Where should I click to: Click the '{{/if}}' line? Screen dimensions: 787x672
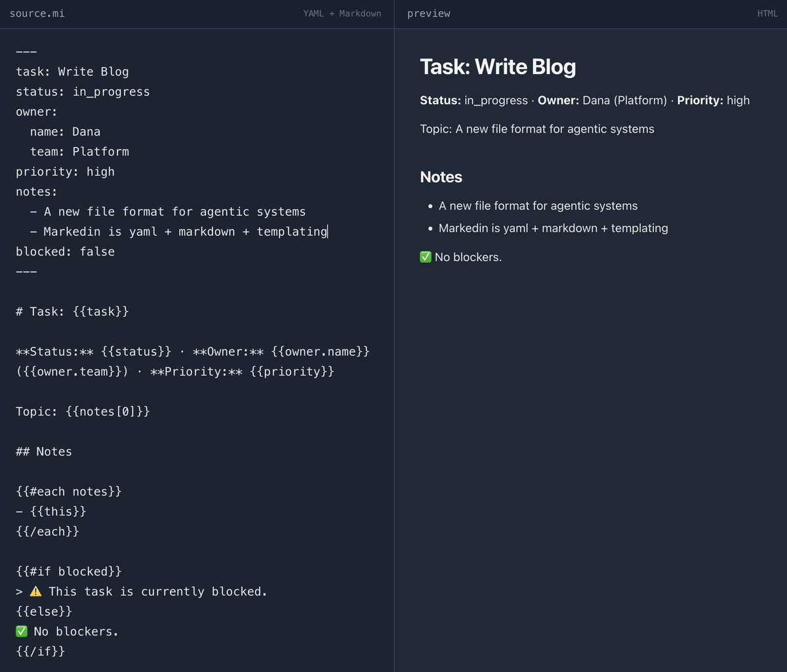pos(40,652)
